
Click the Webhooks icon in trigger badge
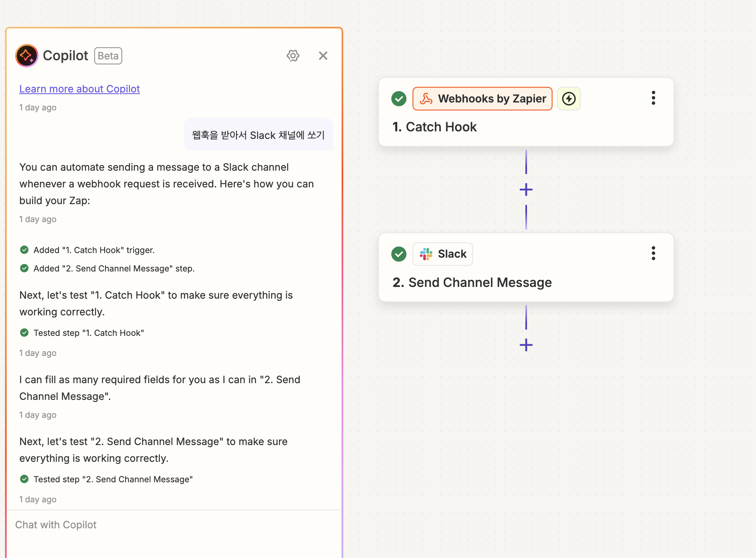coord(426,99)
